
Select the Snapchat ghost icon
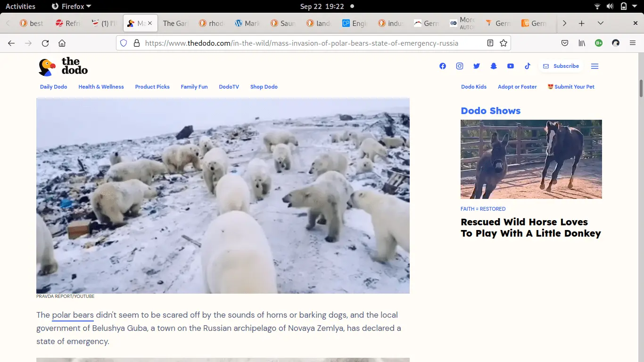pos(493,66)
